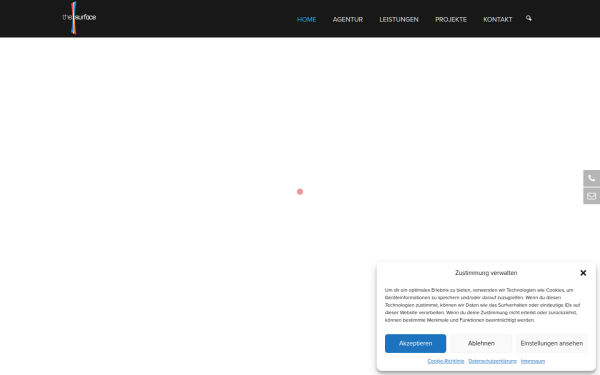This screenshot has width=600, height=375.
Task: Open the PROJEKTE menu item
Action: tap(451, 20)
